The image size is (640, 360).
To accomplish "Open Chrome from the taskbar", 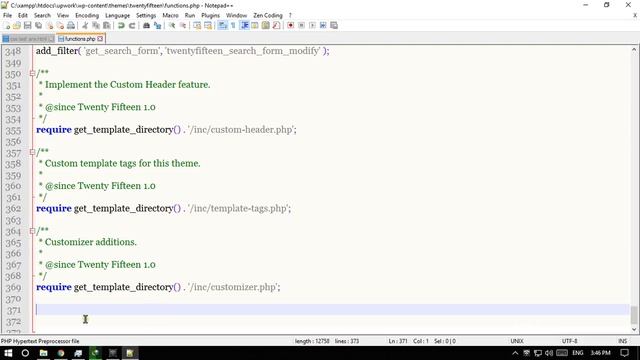I will pyautogui.click(x=61, y=353).
